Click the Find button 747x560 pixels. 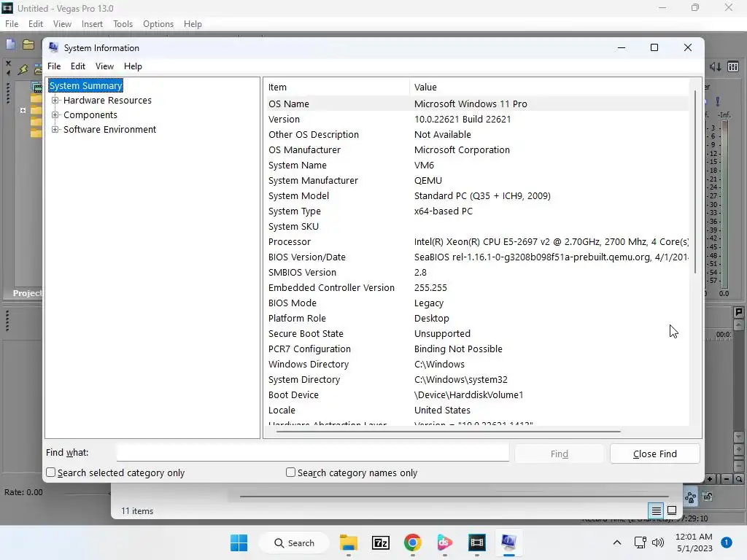click(x=560, y=454)
